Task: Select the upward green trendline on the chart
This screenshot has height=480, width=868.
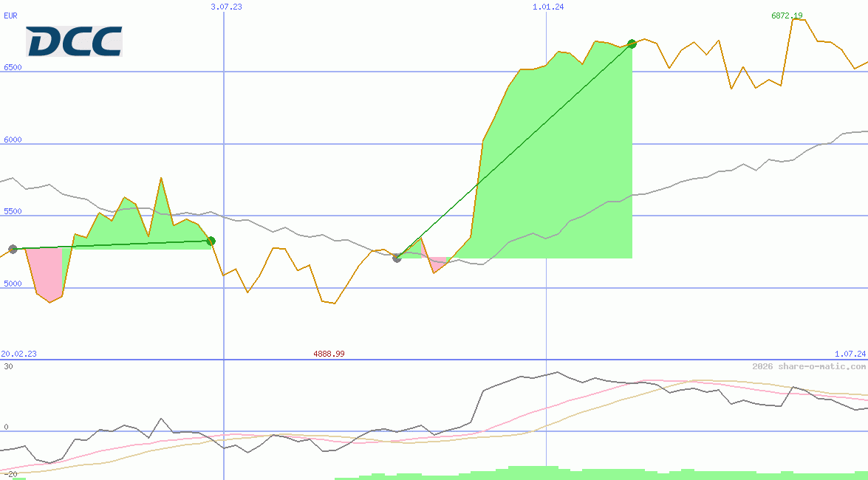Action: pos(517,148)
